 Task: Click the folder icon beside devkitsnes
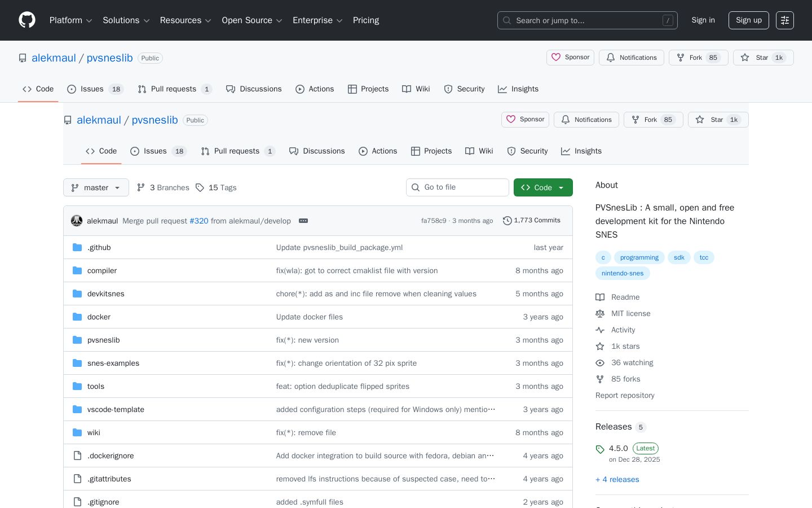coord(77,294)
